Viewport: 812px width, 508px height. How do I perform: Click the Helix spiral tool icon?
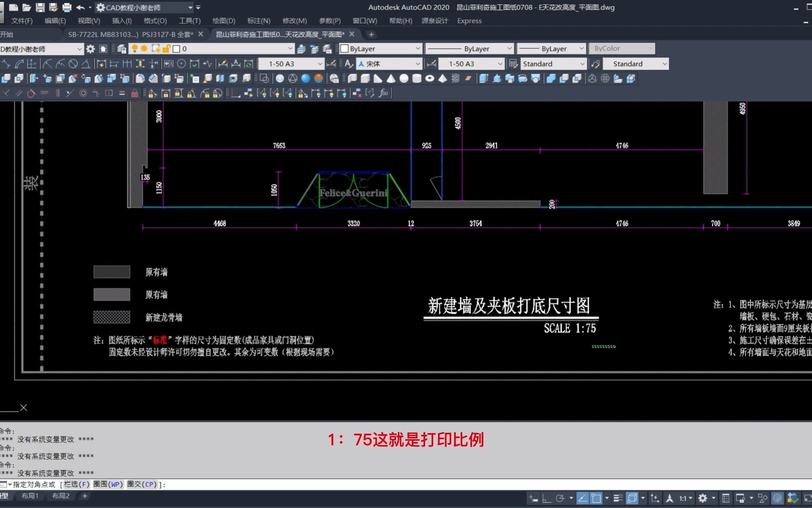click(x=455, y=78)
